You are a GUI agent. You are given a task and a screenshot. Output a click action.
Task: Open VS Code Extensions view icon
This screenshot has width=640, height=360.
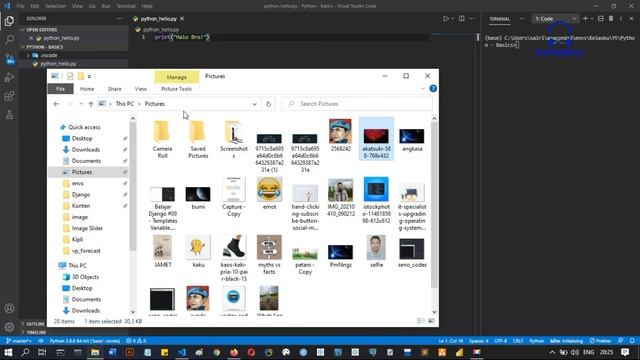coord(9,96)
